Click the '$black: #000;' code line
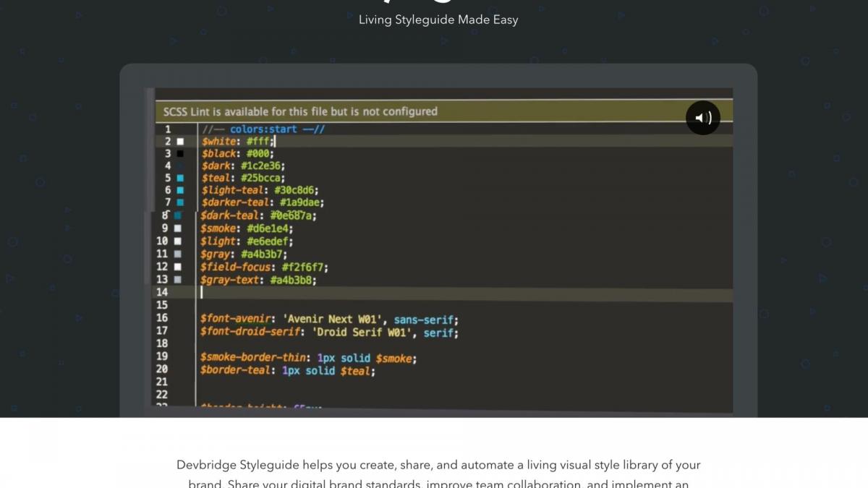The height and width of the screenshot is (488, 868). [x=238, y=153]
